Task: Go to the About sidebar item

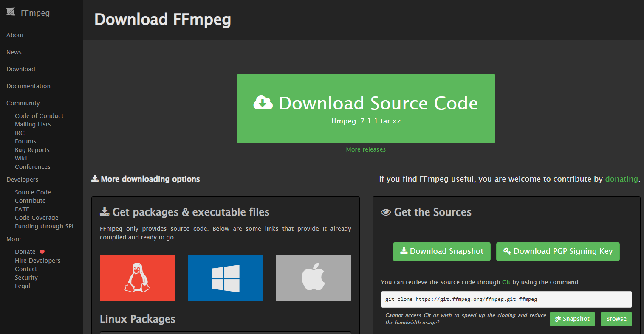Action: (15, 35)
